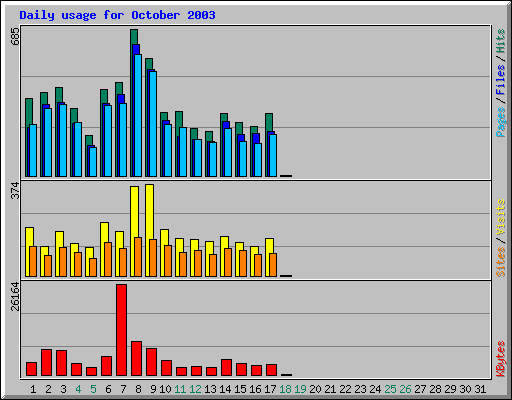Click the 'Daily usage for October 2003' title
The image size is (512, 400).
pos(117,15)
